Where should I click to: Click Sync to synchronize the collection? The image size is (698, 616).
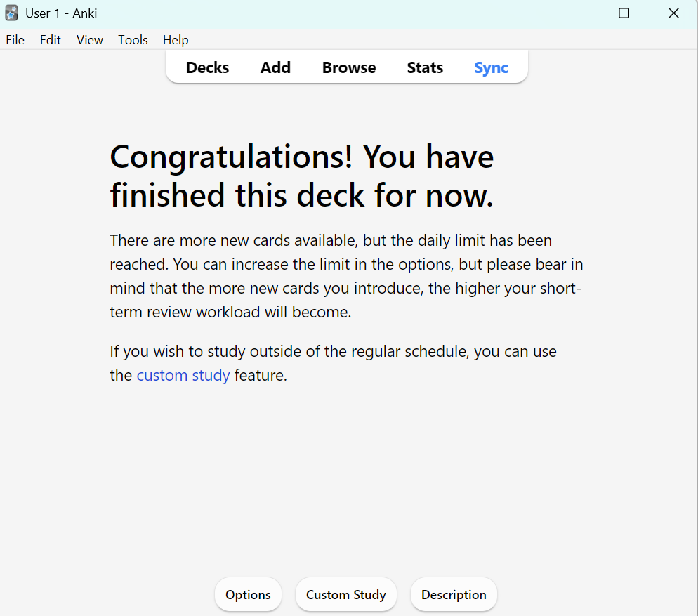tap(491, 67)
